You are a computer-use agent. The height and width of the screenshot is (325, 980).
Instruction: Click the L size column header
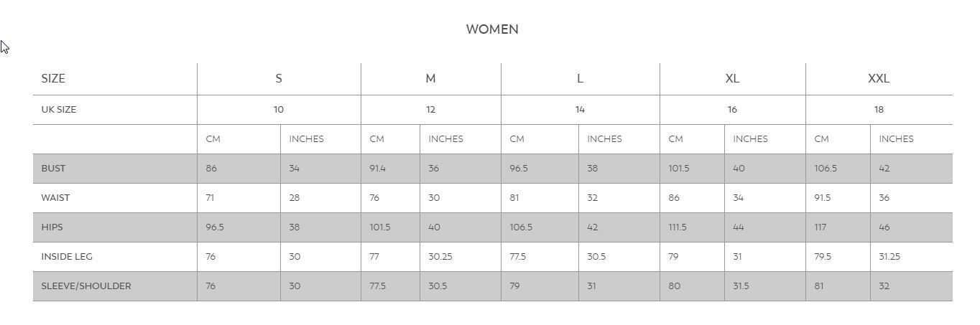[x=580, y=79]
